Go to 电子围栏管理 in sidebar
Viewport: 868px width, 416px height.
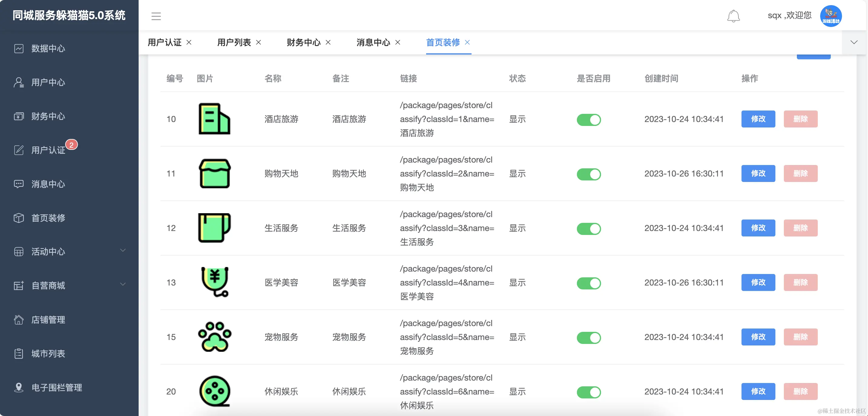(57, 387)
